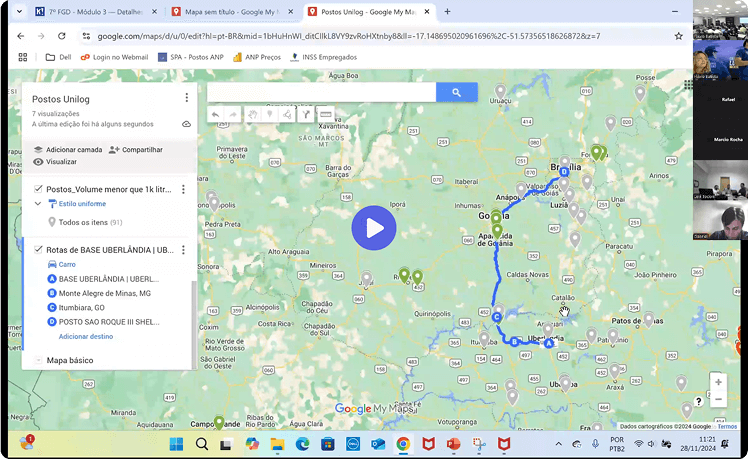Expand the Mapa básico section
Image resolution: width=749 pixels, height=460 pixels.
[x=38, y=360]
